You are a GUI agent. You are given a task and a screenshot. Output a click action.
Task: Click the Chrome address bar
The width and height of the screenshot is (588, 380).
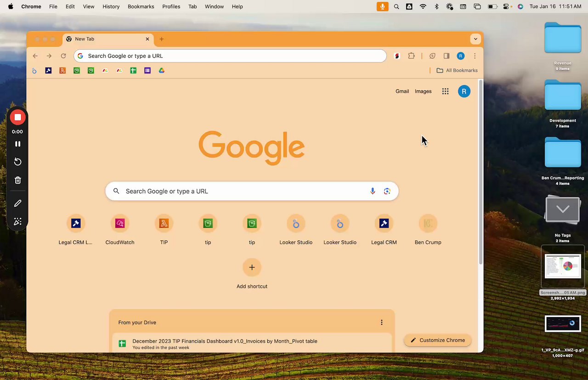click(x=230, y=56)
